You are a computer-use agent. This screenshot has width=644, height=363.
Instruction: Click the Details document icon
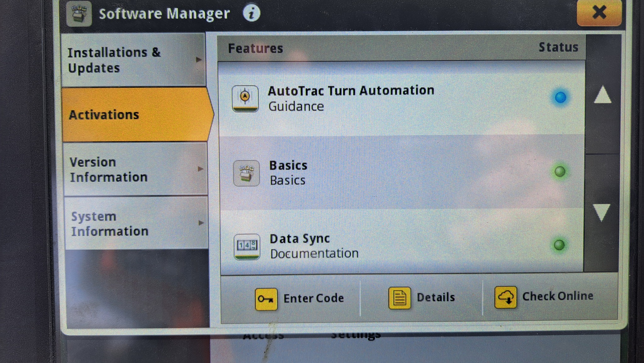point(399,298)
